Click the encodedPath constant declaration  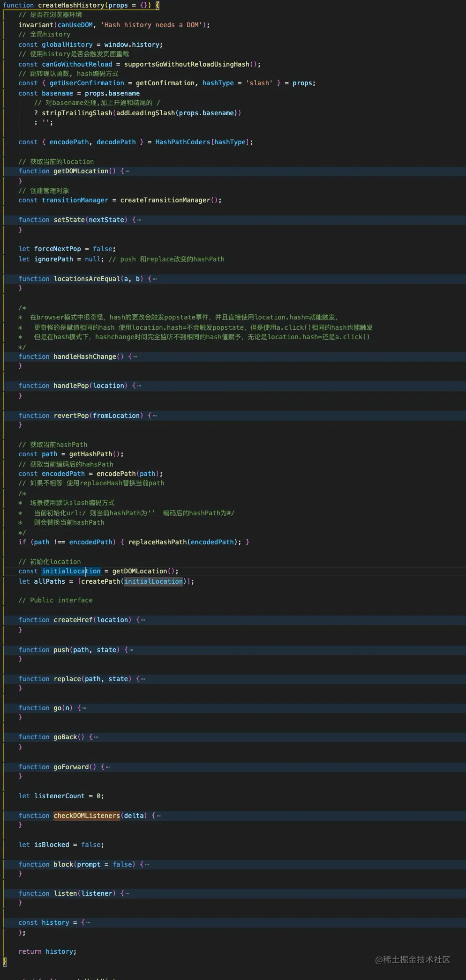pos(63,474)
